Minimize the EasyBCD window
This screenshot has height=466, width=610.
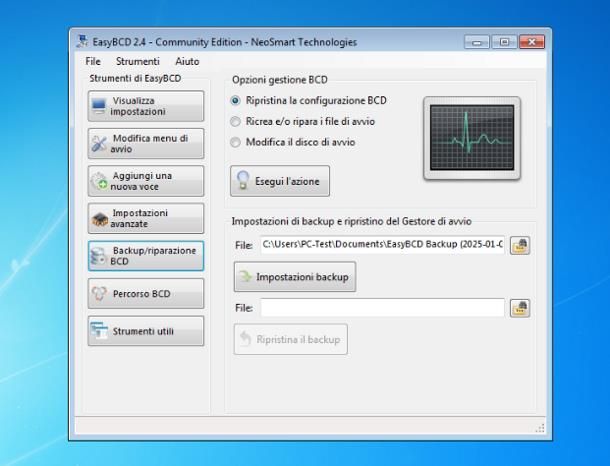[477, 42]
